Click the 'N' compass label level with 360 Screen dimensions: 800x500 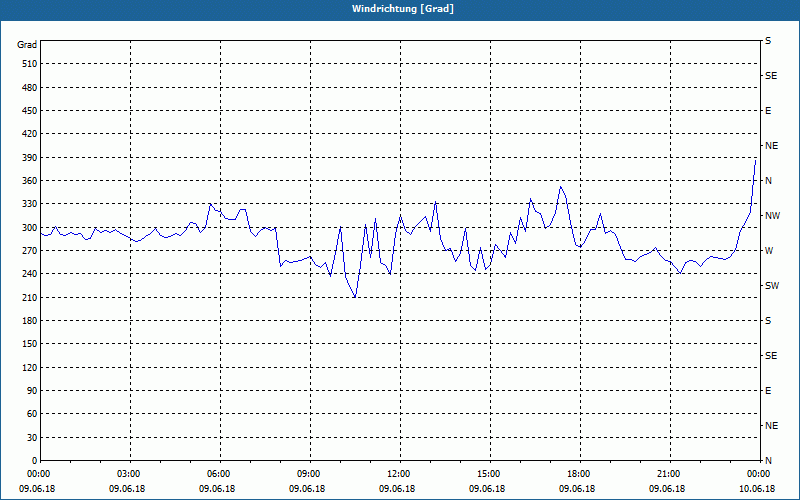coord(768,181)
